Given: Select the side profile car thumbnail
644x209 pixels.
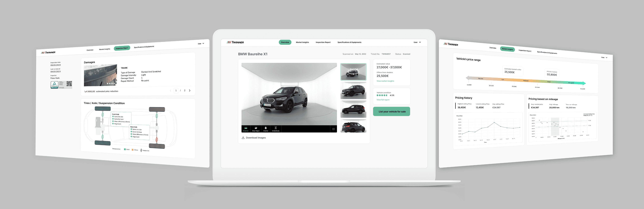Looking at the screenshot, I should tap(353, 109).
